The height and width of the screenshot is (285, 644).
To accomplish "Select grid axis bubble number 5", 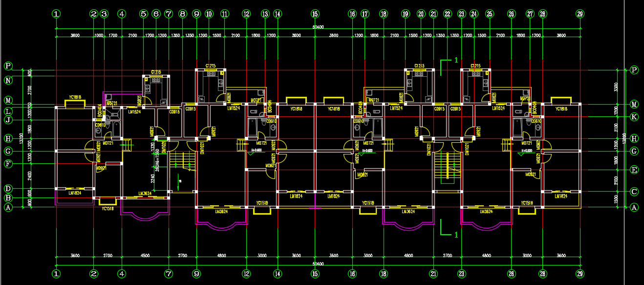I will click(x=143, y=14).
